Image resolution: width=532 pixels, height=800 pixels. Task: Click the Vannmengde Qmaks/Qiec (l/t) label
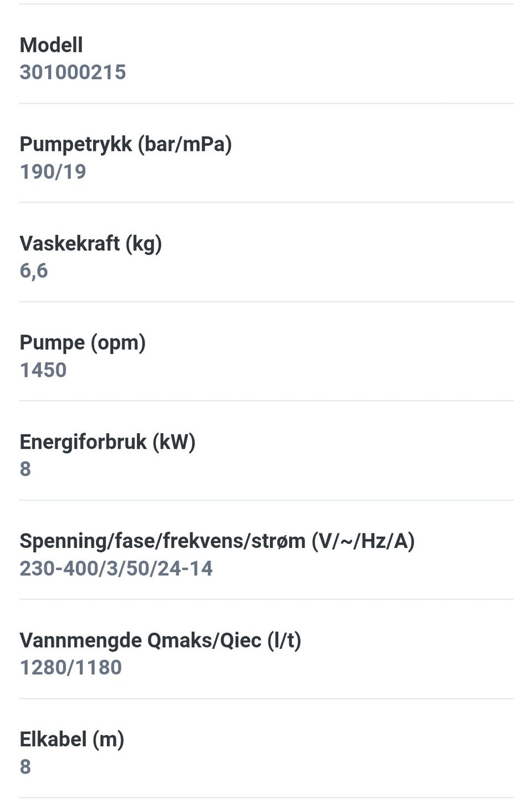pyautogui.click(x=161, y=640)
